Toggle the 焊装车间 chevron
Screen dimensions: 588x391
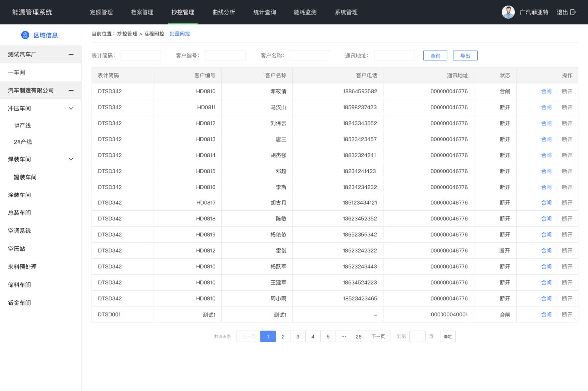pos(71,159)
